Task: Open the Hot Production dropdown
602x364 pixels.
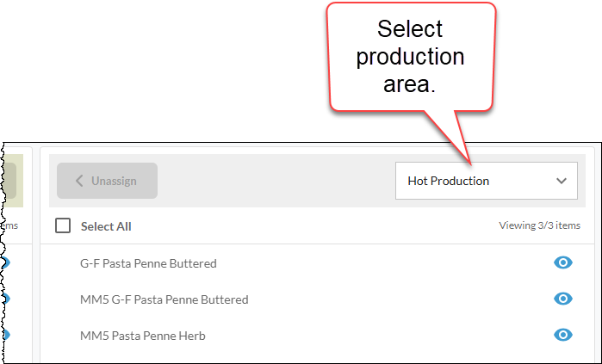Action: 486,181
